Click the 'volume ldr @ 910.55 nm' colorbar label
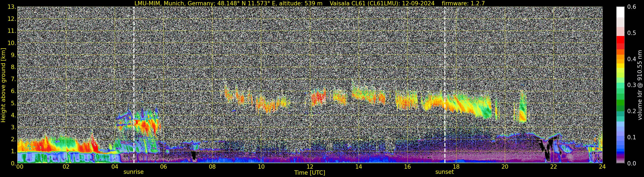Image resolution: width=644 pixels, height=177 pixels. coord(640,85)
